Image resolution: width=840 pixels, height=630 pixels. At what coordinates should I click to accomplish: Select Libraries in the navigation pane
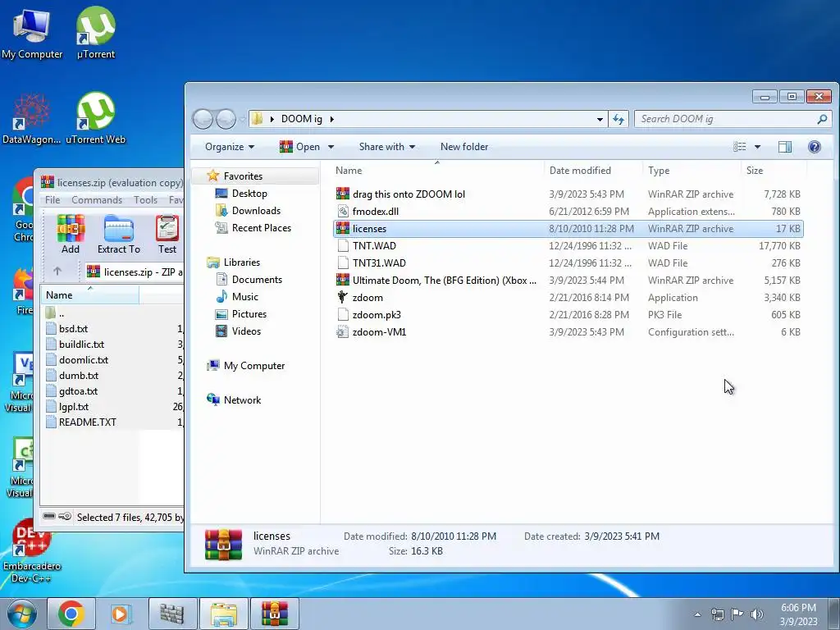(x=242, y=262)
